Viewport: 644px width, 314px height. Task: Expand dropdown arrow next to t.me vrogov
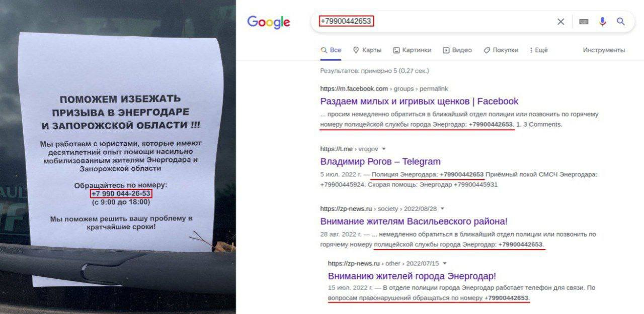point(384,149)
